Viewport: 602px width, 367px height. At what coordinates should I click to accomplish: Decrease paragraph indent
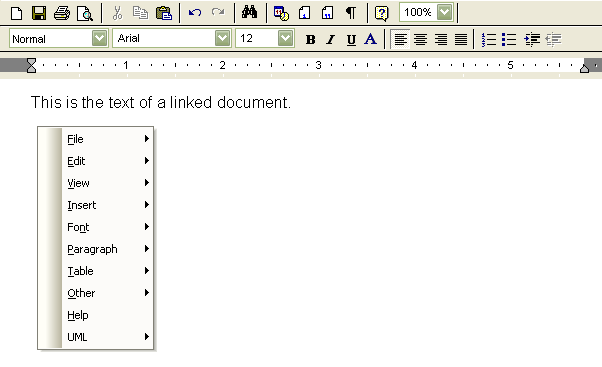pyautogui.click(x=553, y=39)
